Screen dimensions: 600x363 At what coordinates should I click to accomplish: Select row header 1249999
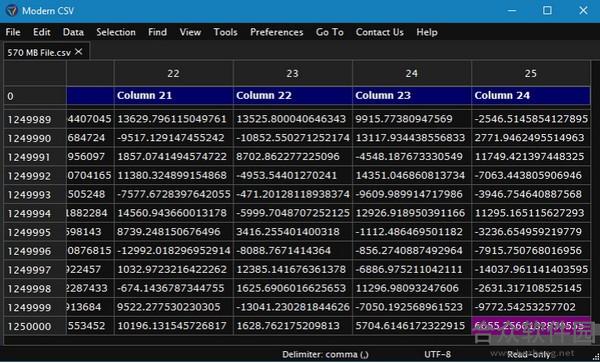click(35, 307)
